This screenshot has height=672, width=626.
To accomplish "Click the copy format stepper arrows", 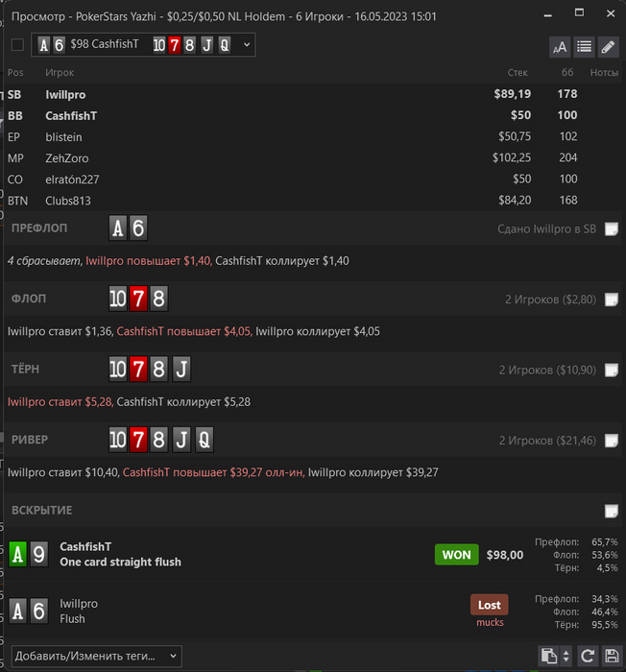I will pyautogui.click(x=566, y=656).
